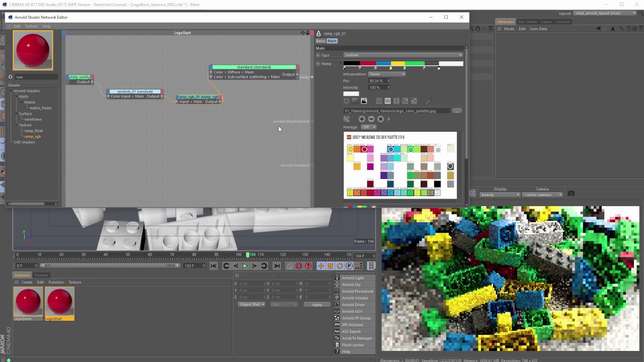Click the Arnold Light icon

click(x=337, y=278)
